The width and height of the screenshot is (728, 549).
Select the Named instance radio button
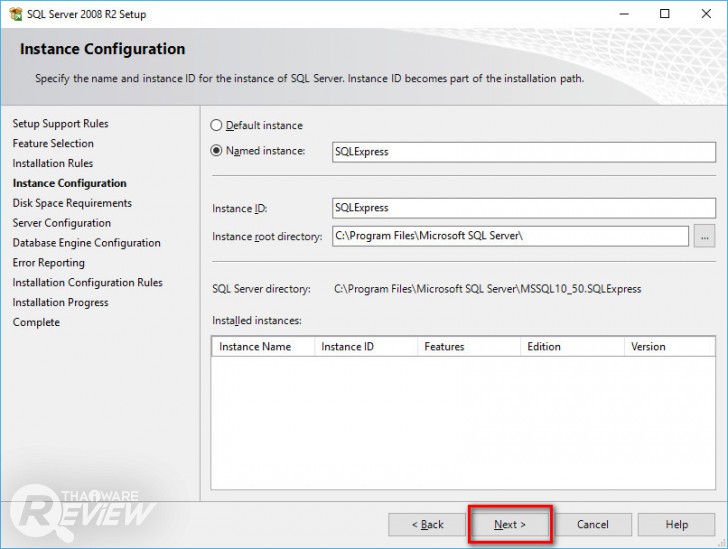click(216, 150)
